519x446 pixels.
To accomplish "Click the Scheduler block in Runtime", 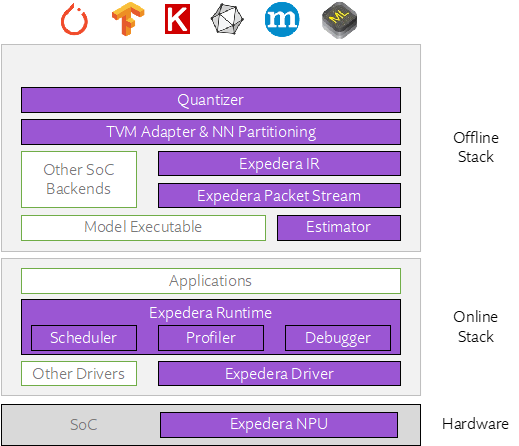I will (x=84, y=338).
